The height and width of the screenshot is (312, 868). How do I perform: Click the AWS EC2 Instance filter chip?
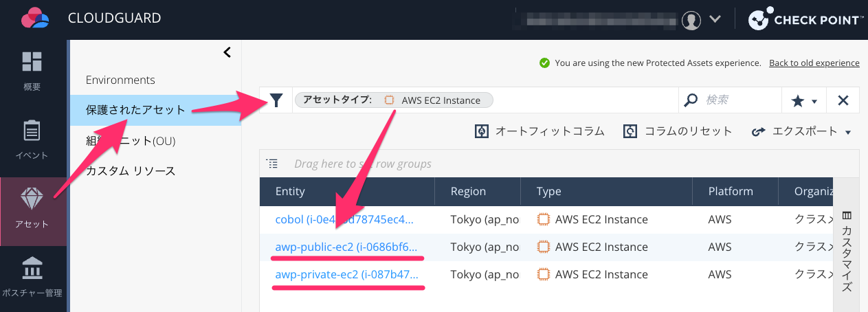(394, 100)
